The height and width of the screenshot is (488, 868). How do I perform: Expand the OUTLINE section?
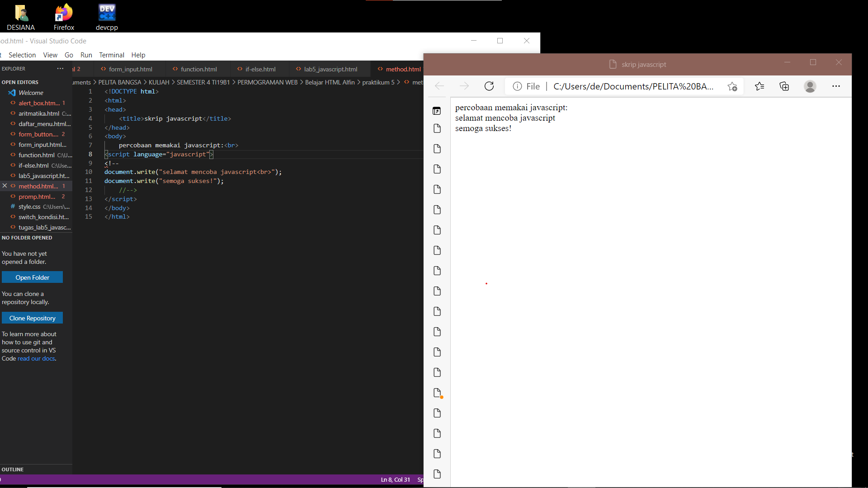(x=13, y=469)
